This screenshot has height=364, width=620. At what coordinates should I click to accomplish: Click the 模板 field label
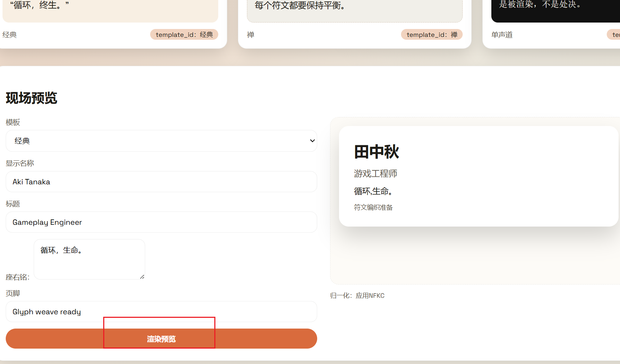pos(13,122)
